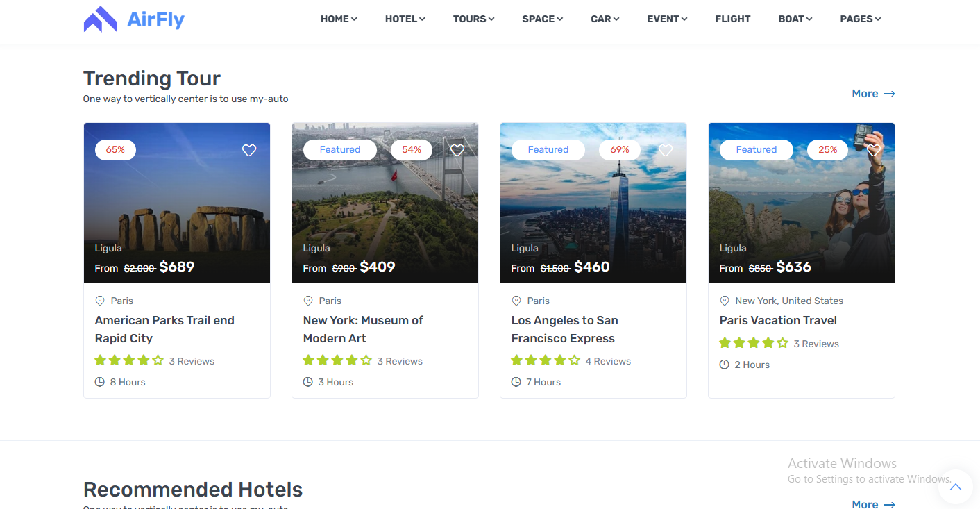Viewport: 980px width, 509px height.
Task: Click More link next to Trending Tour
Action: point(873,94)
